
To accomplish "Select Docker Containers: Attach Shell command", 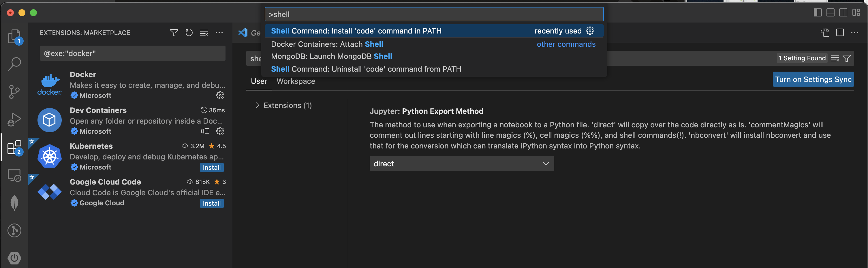I will tap(327, 44).
